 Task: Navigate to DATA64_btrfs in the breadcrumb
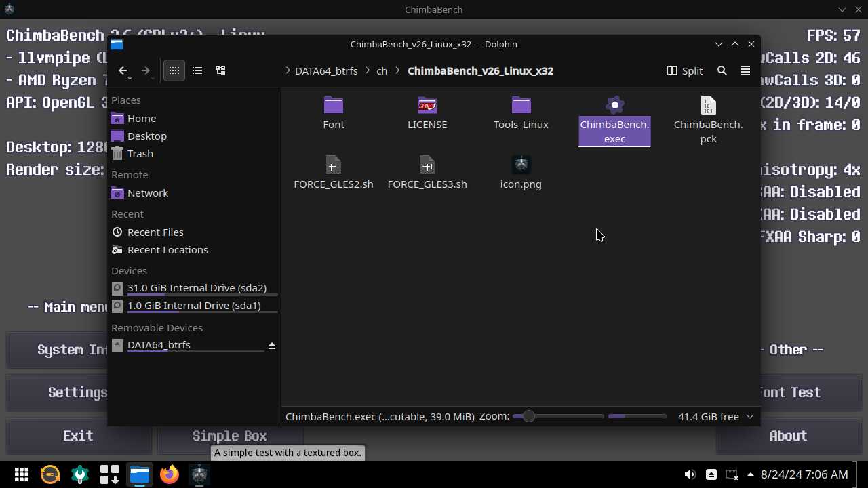(x=326, y=70)
